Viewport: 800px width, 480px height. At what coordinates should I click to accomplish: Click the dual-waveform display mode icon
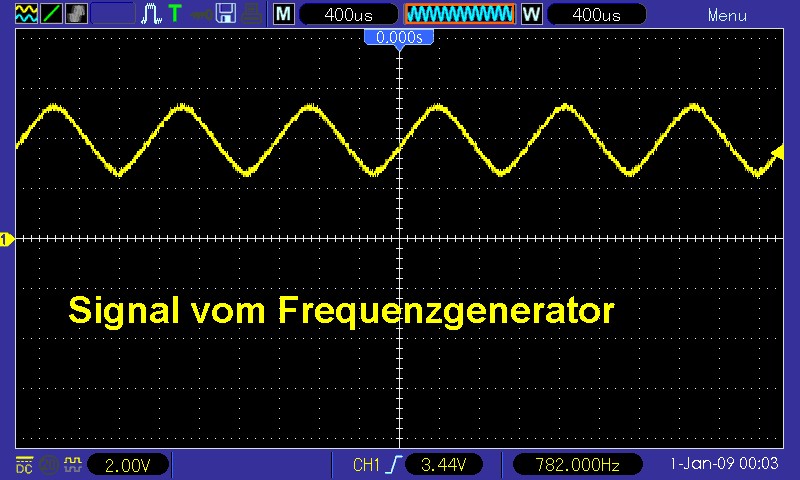click(x=26, y=13)
